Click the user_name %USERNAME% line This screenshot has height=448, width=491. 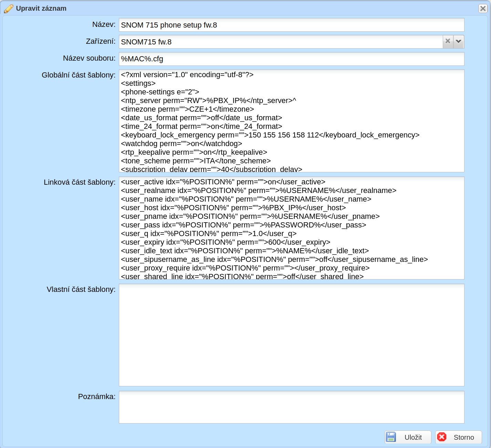pos(246,199)
